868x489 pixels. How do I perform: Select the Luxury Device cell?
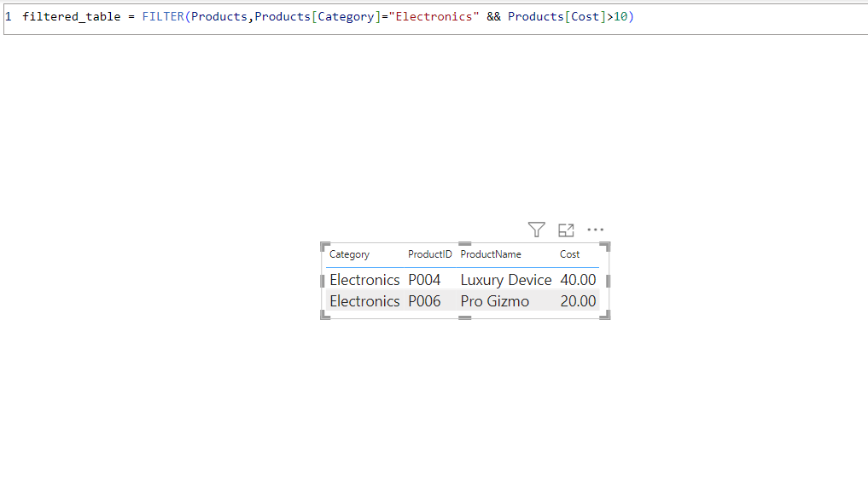[506, 280]
